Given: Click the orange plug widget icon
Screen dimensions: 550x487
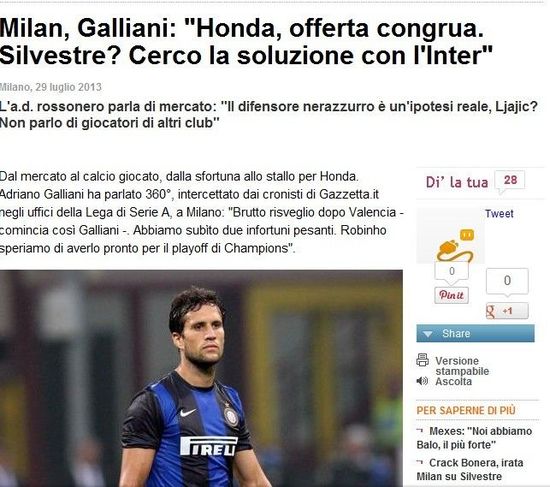Looking at the screenshot, I should pos(455,245).
